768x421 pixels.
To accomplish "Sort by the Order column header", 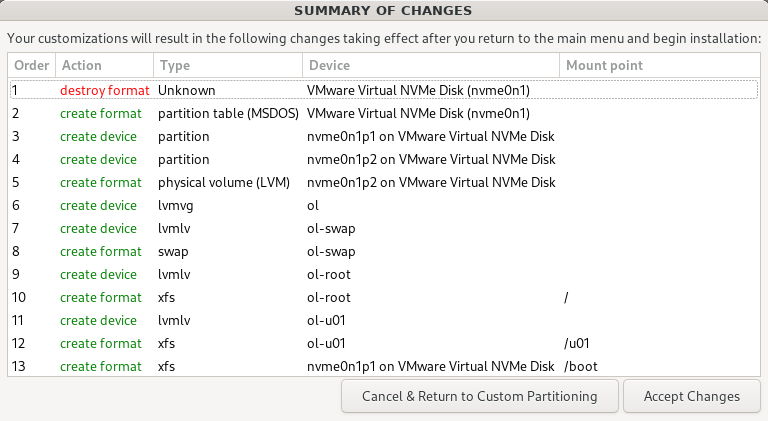I will click(x=31, y=65).
